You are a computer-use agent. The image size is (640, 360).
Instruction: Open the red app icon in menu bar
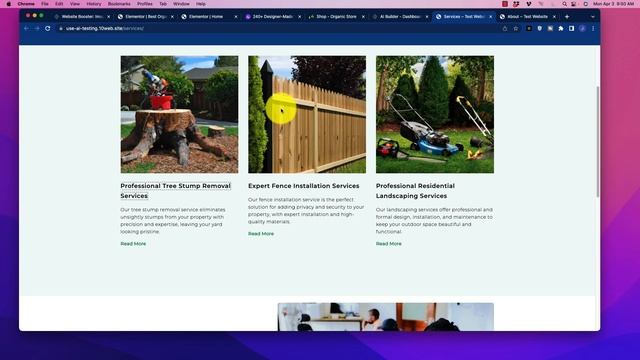pos(505,4)
